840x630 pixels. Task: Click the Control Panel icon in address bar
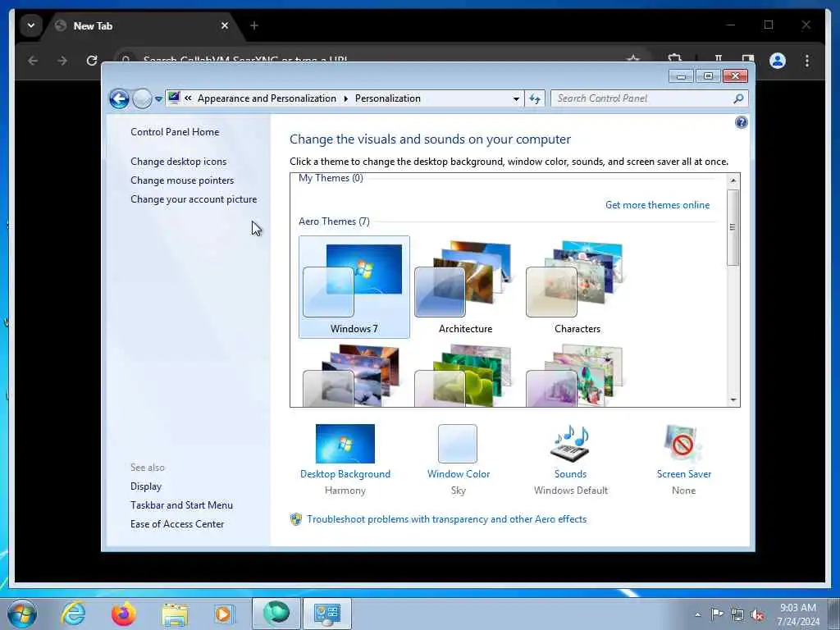pyautogui.click(x=174, y=98)
